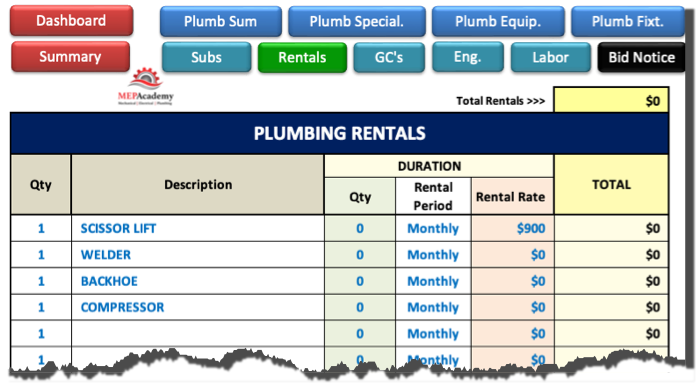This screenshot has height=383, width=696.
Task: Select the $900 rental rate cell
Action: pyautogui.click(x=512, y=229)
